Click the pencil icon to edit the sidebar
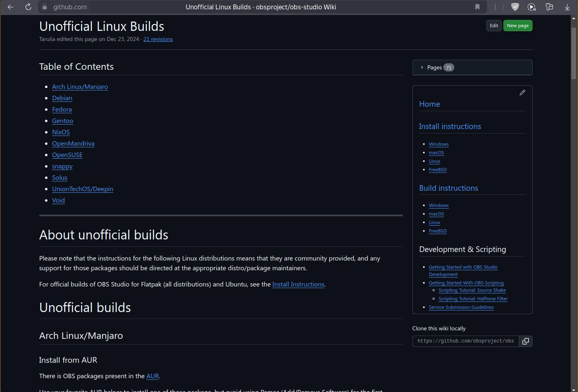Screen dimensions: 578x392 pyautogui.click(x=522, y=93)
